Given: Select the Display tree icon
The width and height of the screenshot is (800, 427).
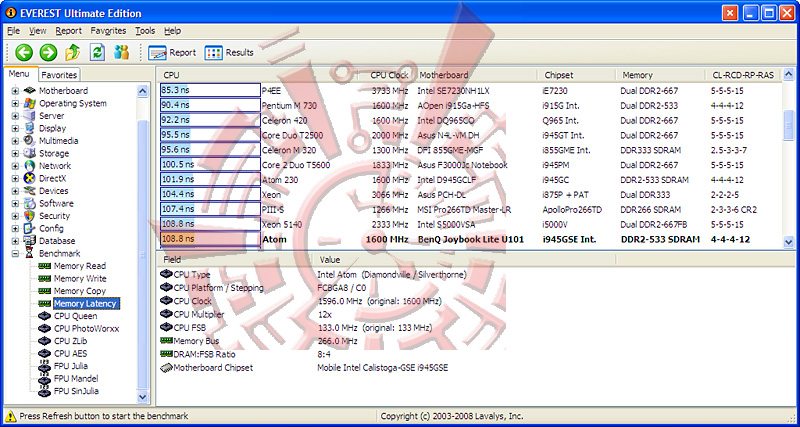Looking at the screenshot, I should coord(30,128).
